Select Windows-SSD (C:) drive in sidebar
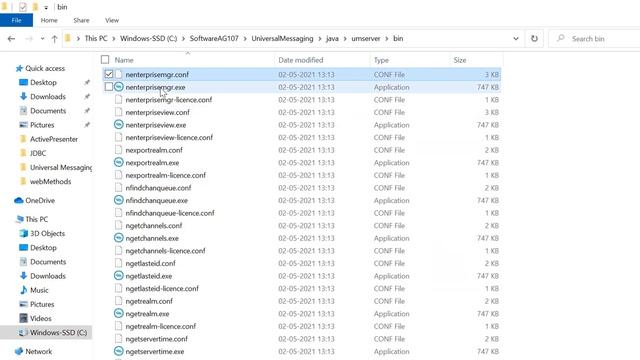This screenshot has height=360, width=640. [58, 333]
